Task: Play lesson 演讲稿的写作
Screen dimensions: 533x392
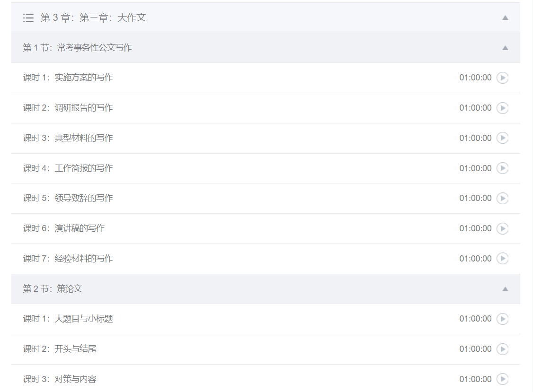Action: 502,228
